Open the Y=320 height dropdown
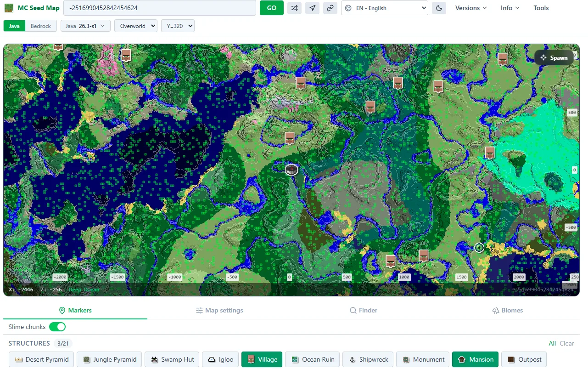This screenshot has width=588, height=369. (178, 26)
